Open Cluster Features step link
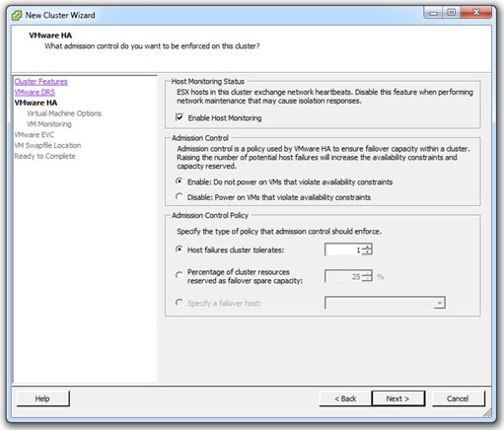The image size is (504, 430). pyautogui.click(x=41, y=82)
